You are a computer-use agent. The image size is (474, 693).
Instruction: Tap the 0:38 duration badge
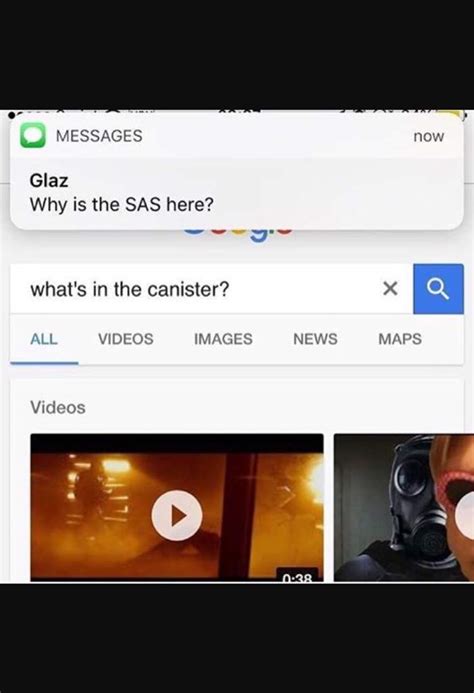tap(298, 576)
